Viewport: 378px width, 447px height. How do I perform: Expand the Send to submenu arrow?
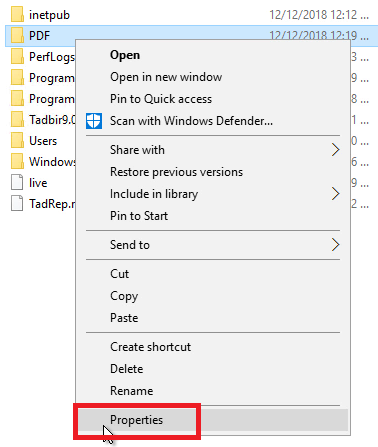click(x=335, y=245)
